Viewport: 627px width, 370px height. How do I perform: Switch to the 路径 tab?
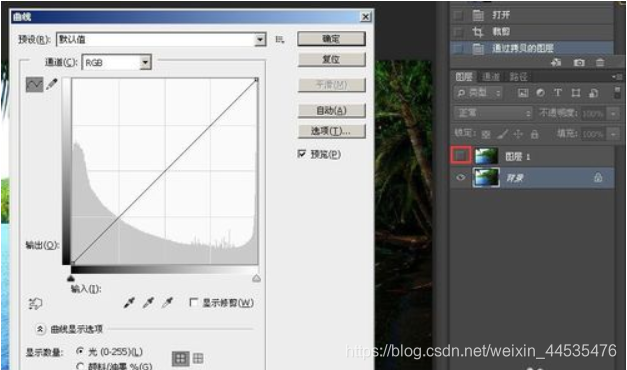518,76
